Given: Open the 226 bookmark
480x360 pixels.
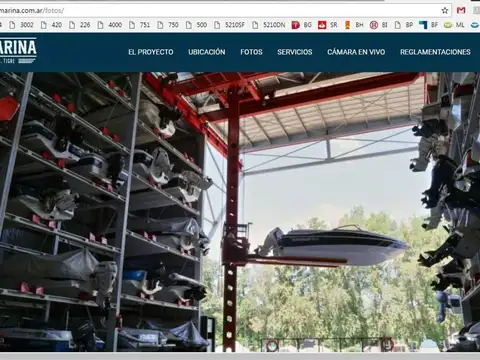Looking at the screenshot, I should (80, 25).
